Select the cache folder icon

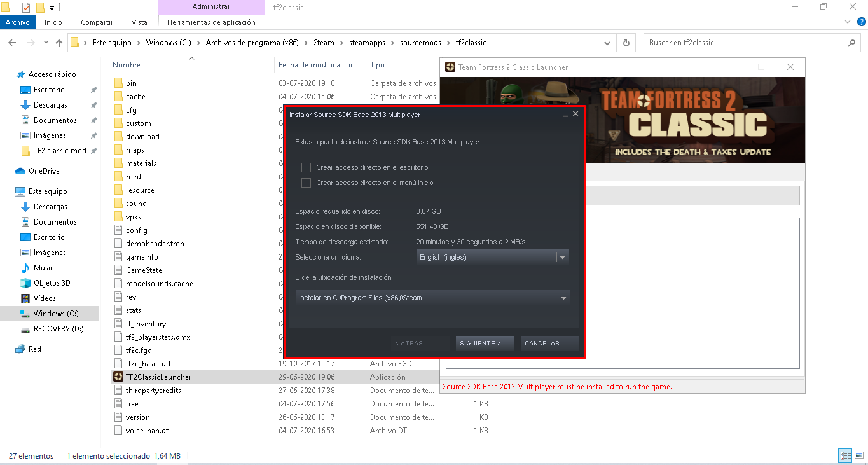[x=118, y=97]
